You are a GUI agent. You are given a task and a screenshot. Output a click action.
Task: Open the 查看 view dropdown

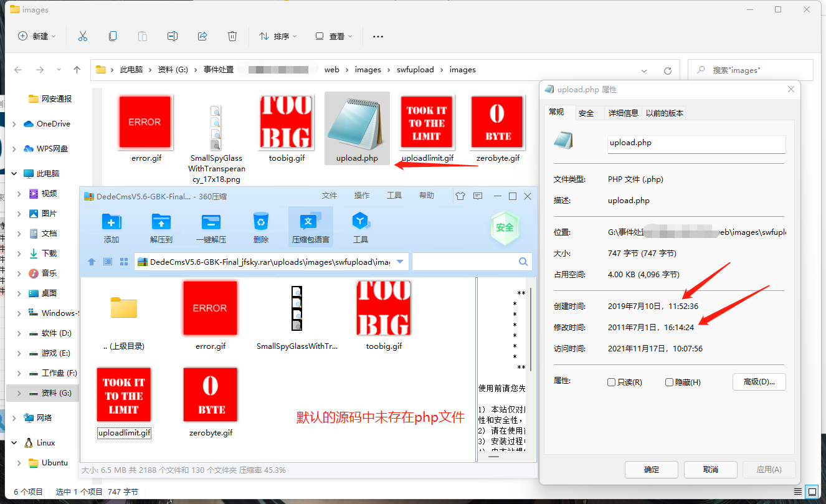coord(334,36)
